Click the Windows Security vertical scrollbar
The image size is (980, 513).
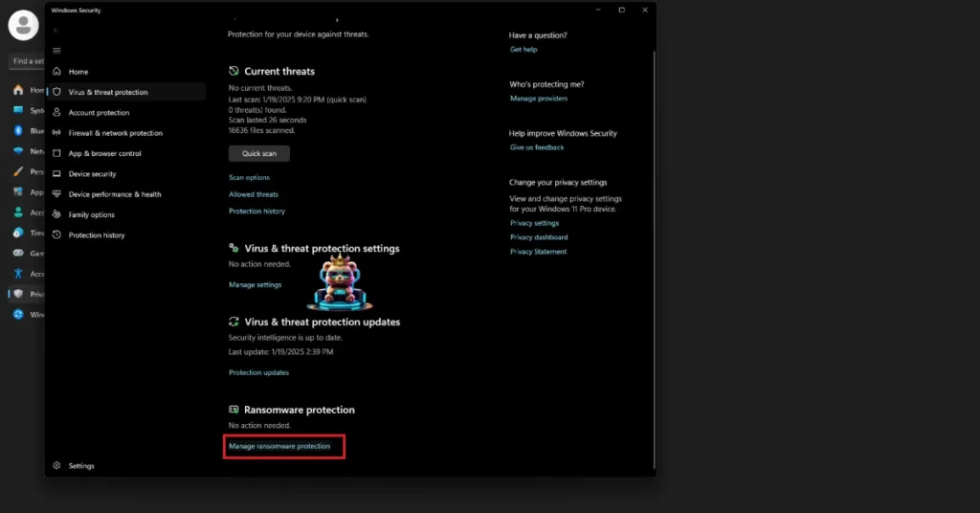click(654, 259)
